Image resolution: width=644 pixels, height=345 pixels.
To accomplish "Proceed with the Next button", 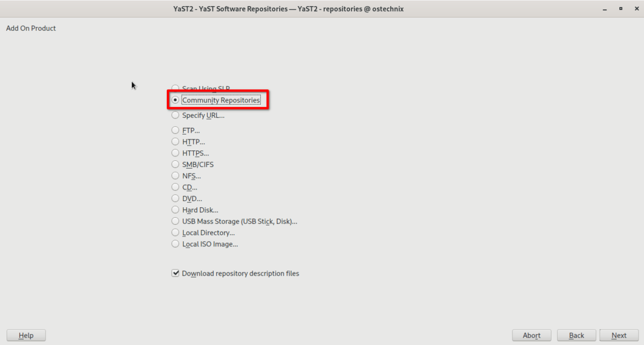I will 619,335.
